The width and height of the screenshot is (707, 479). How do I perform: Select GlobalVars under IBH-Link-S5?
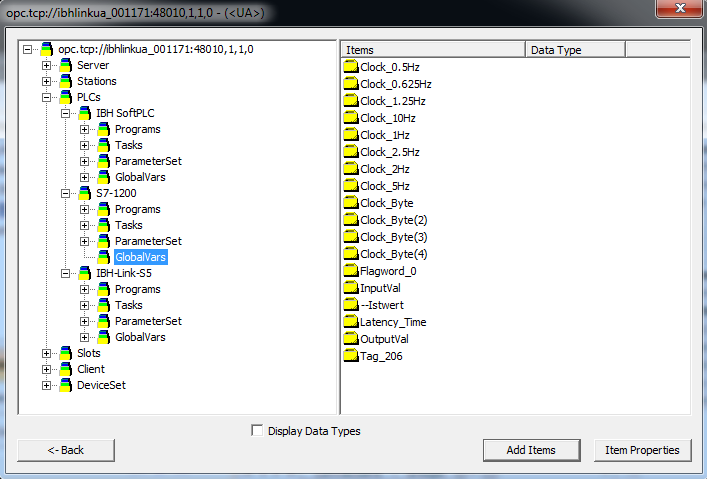140,337
